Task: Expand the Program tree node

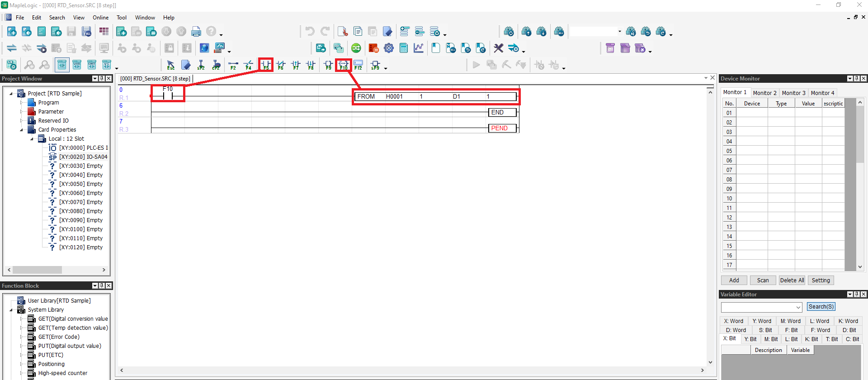Action: tap(21, 103)
